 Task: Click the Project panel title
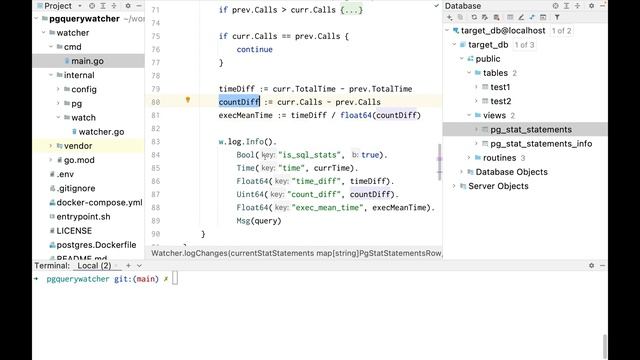58,6
